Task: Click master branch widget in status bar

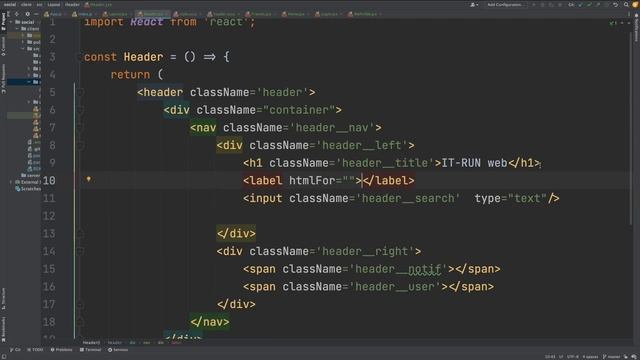Action: (611, 357)
